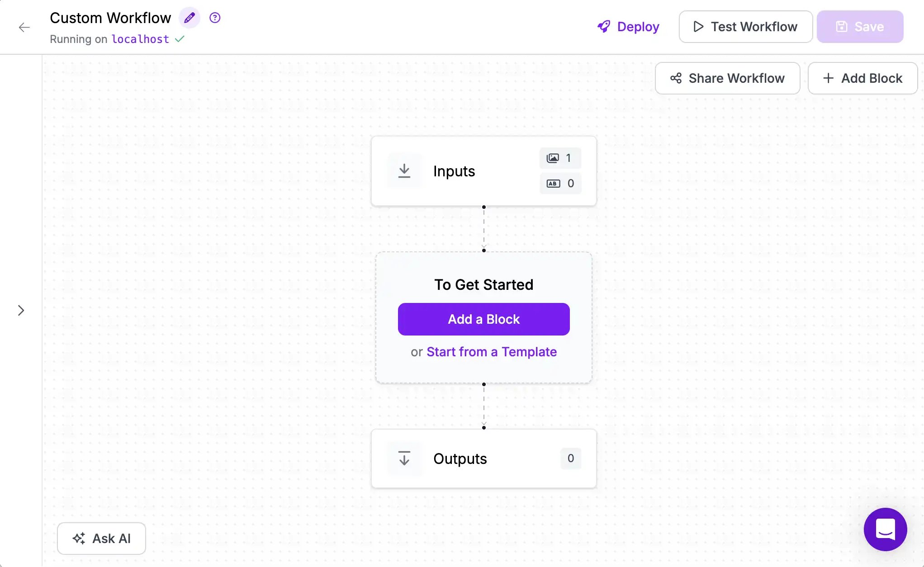Screen dimensions: 924x567
Task: Edit workflow name with pencil icon
Action: pos(190,18)
